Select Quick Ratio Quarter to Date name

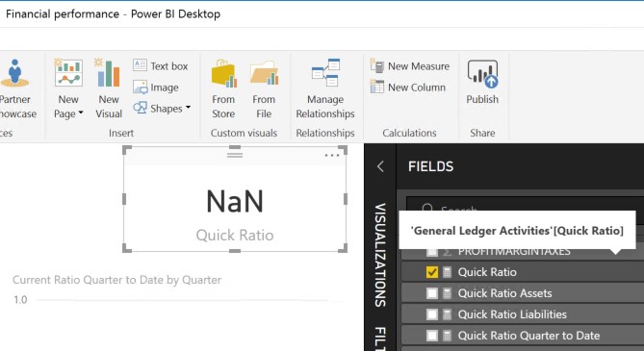tap(528, 336)
